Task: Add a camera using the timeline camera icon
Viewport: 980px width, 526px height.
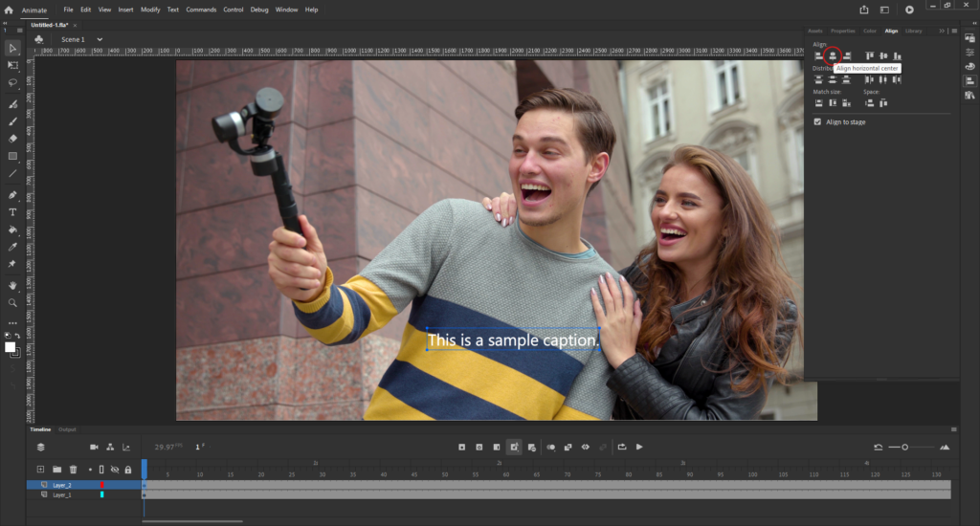Action: (x=94, y=447)
